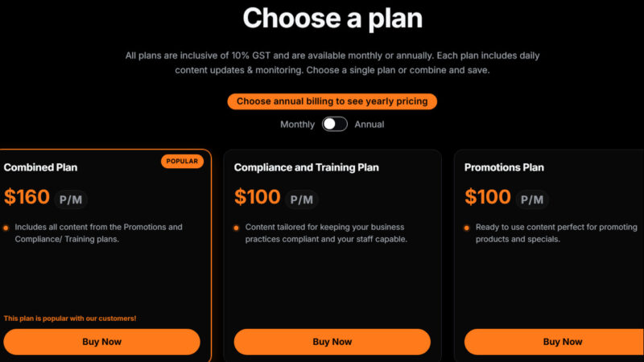Click the 'Choose a plan' heading
The height and width of the screenshot is (362, 644).
332,18
